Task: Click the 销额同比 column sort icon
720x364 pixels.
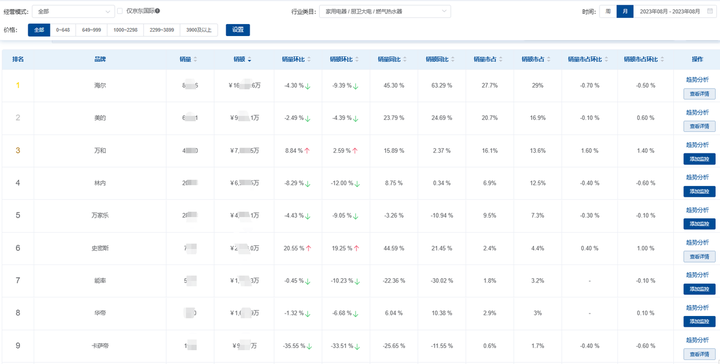Action: click(453, 60)
